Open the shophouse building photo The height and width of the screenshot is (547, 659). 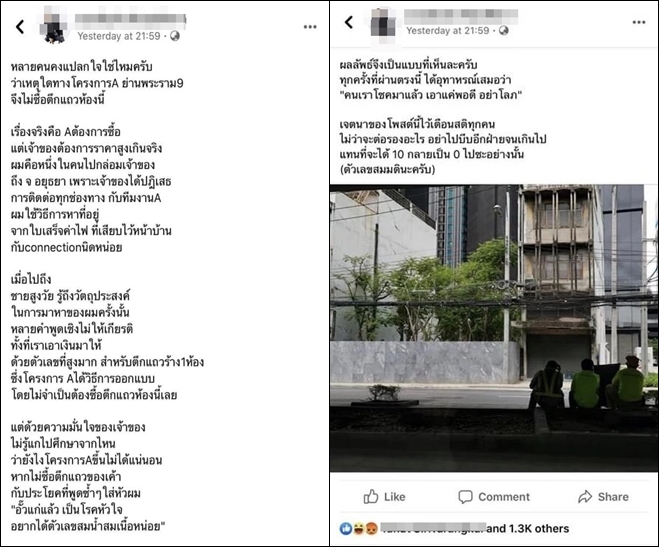pos(494,328)
